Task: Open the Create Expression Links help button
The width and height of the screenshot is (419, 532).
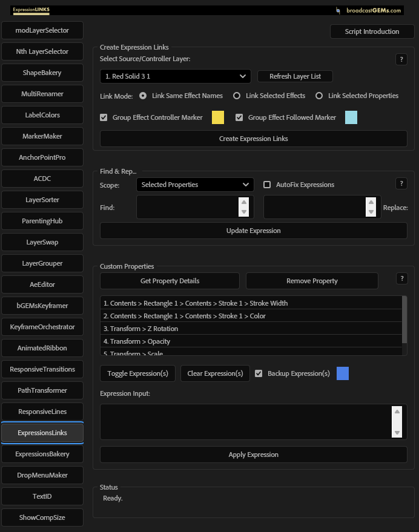Action: coord(401,59)
